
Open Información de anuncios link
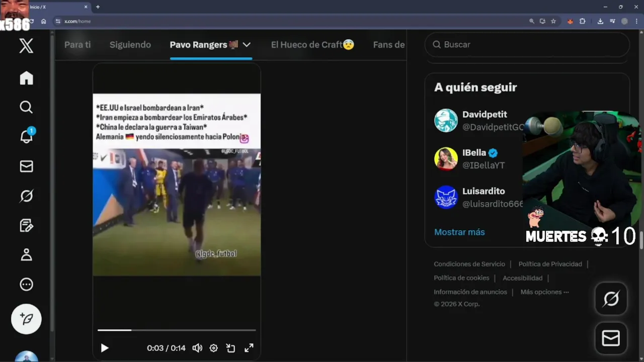470,292
